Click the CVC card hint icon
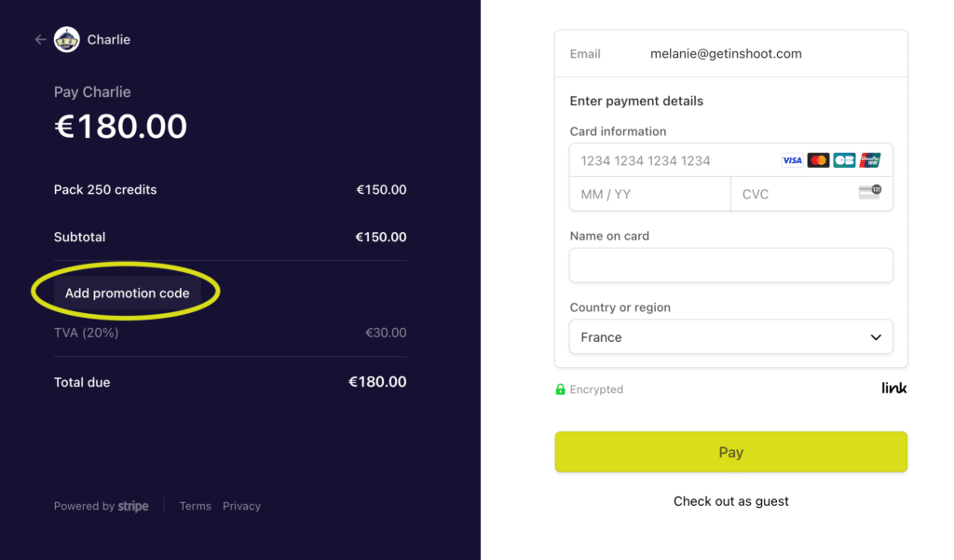The width and height of the screenshot is (954, 560). (x=870, y=192)
